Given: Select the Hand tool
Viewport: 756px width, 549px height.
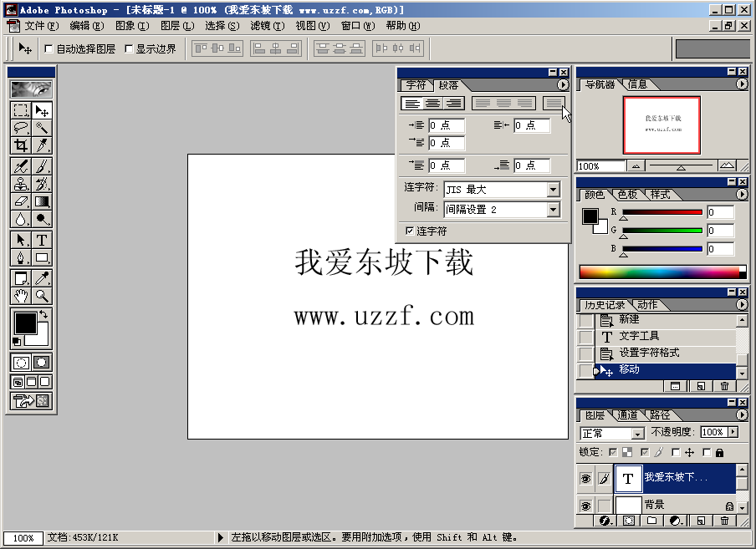Looking at the screenshot, I should [x=21, y=296].
